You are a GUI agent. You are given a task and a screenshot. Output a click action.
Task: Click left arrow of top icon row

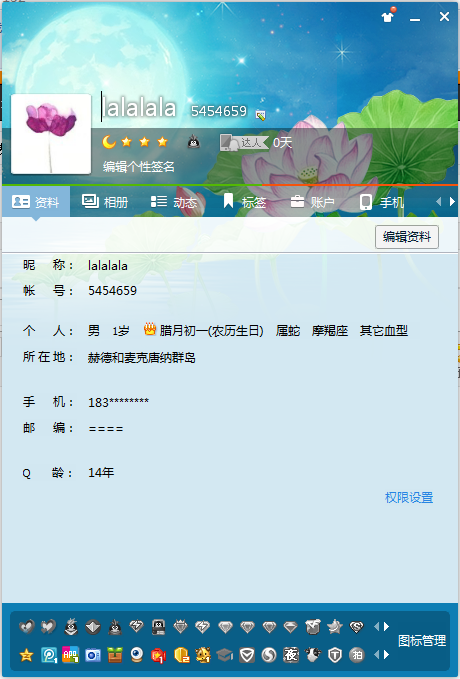(376, 627)
